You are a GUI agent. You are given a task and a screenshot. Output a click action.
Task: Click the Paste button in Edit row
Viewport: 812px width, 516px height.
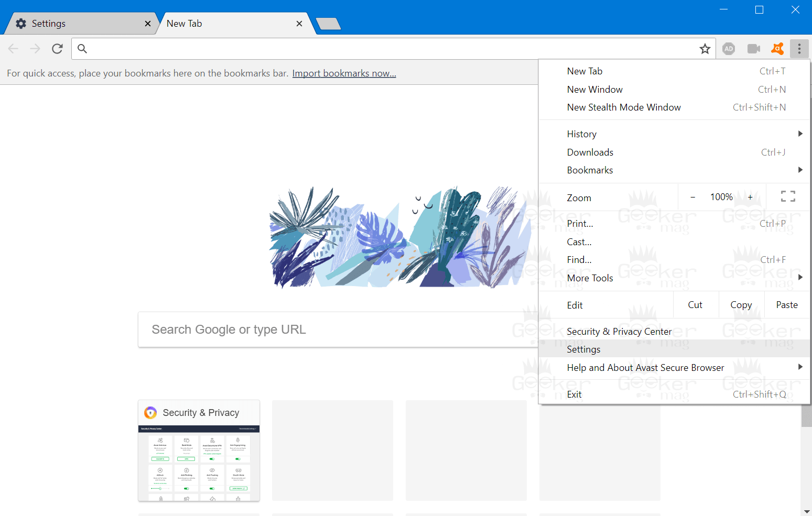click(787, 305)
